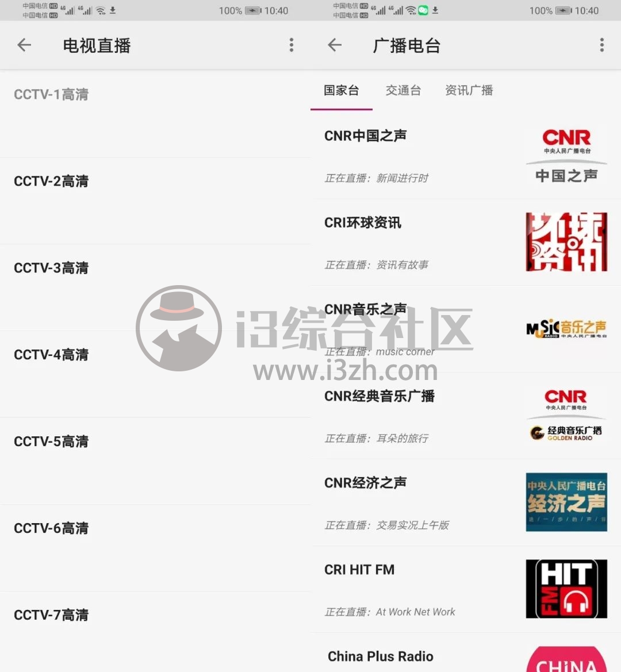621x672 pixels.
Task: Play CNR经济之声 radio station
Action: point(466,502)
